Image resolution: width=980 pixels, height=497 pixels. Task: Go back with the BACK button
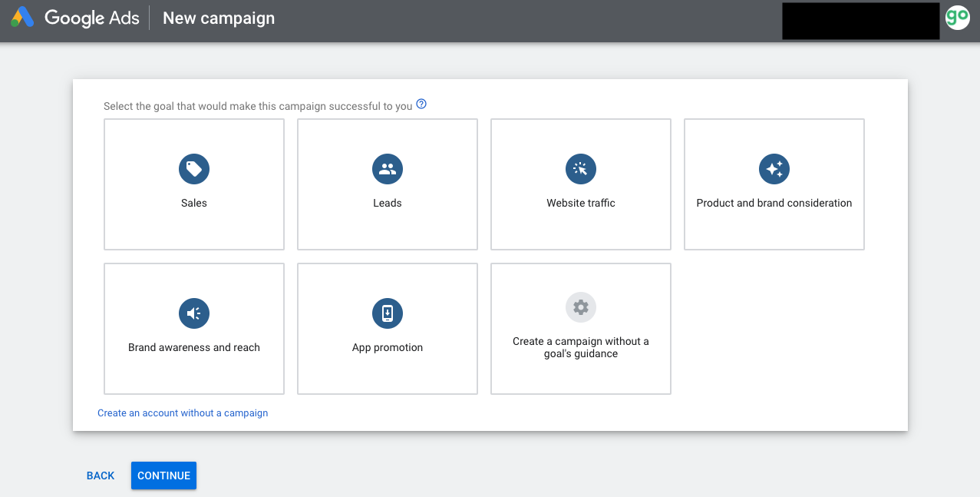click(101, 475)
